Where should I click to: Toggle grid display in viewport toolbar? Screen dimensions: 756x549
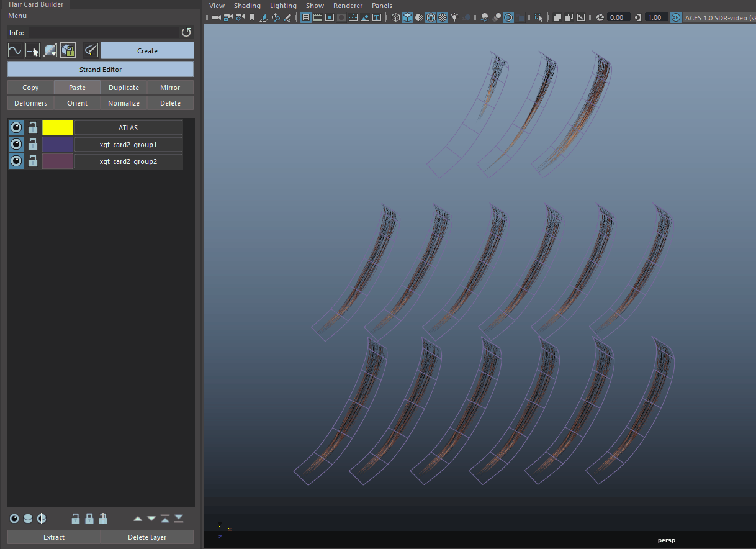point(306,17)
